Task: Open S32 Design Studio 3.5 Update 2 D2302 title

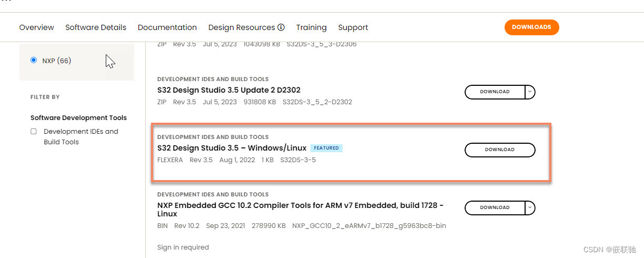Action: coord(229,90)
